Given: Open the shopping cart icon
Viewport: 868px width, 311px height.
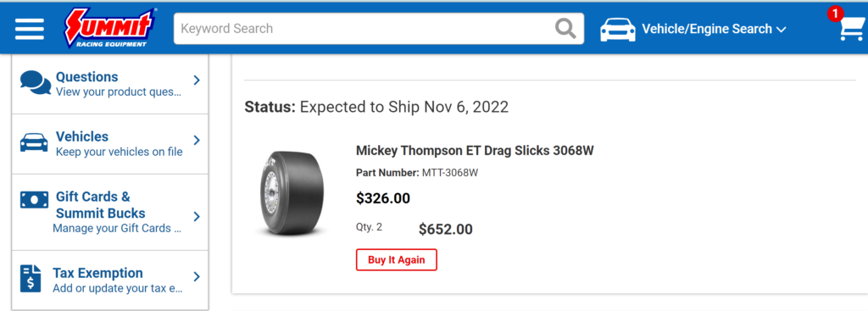Looking at the screenshot, I should coord(849,28).
